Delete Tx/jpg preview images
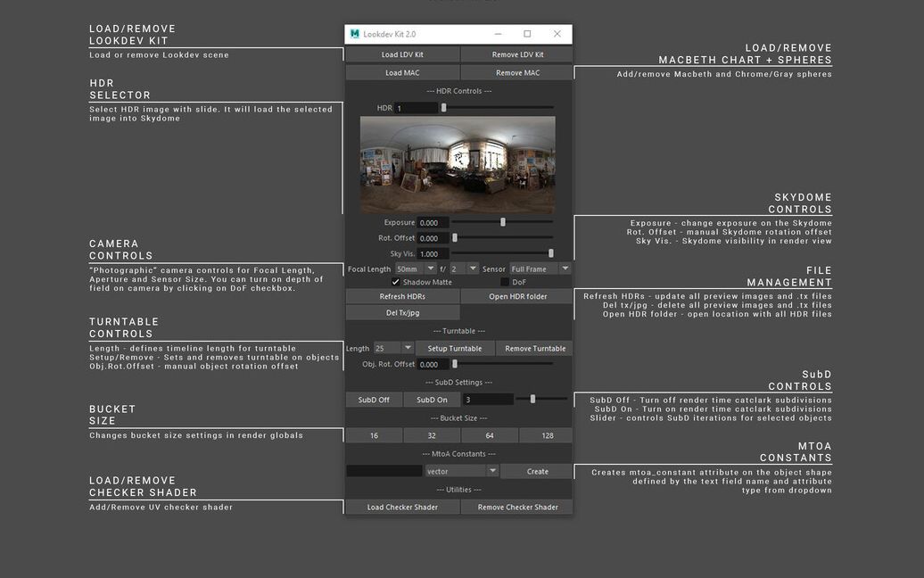The image size is (924, 578). [x=401, y=311]
